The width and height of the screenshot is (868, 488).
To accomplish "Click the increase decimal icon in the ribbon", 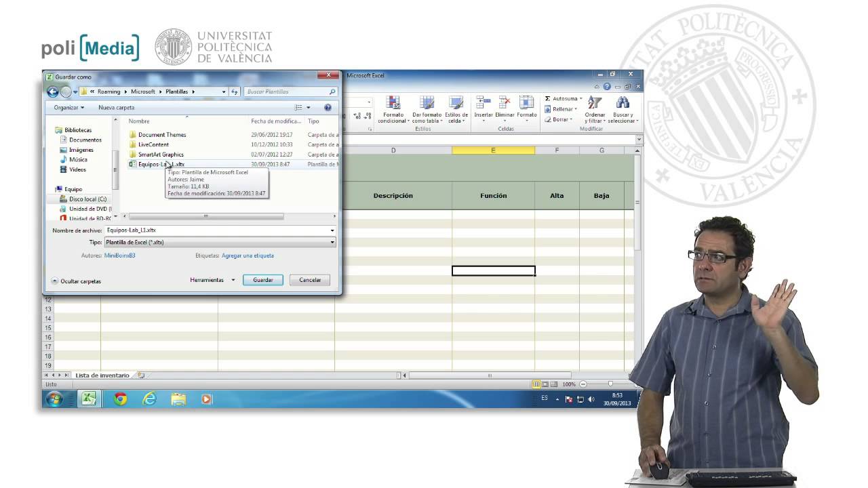I will pos(357,116).
